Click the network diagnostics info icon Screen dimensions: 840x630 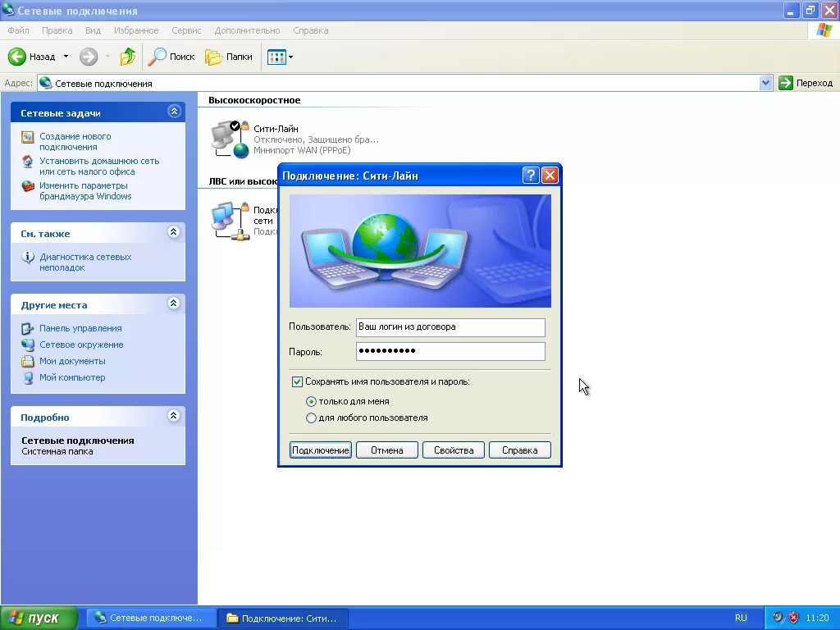pyautogui.click(x=27, y=258)
